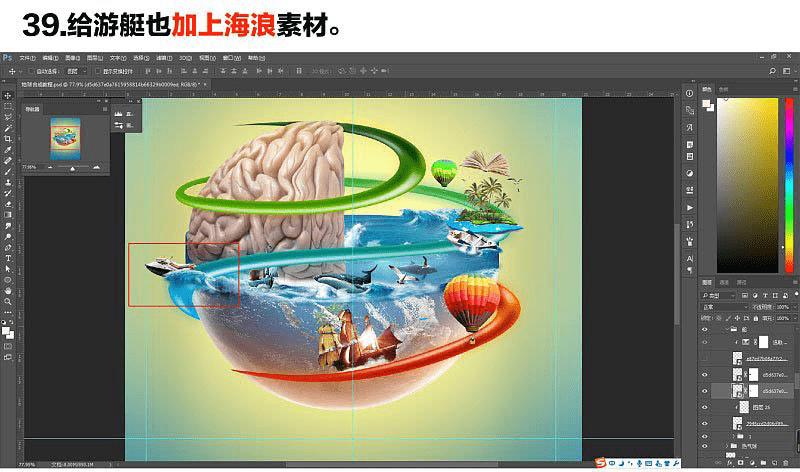
Task: Add layer style fx icon
Action: [x=730, y=462]
